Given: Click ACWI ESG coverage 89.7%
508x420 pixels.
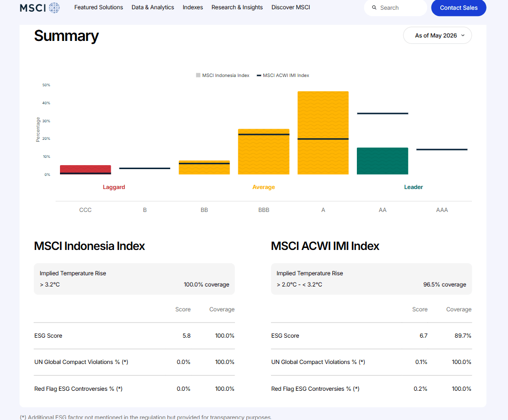Looking at the screenshot, I should tap(463, 336).
